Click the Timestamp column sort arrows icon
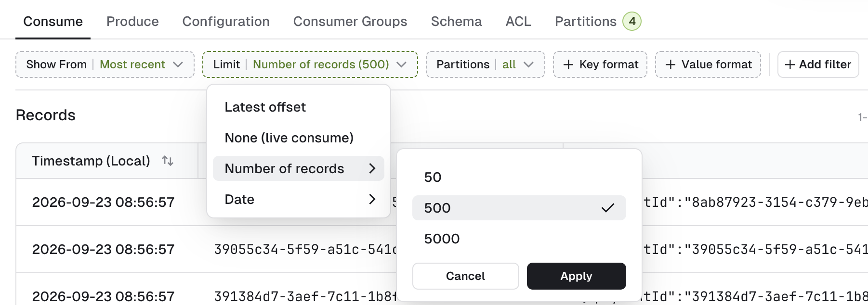 (x=168, y=161)
